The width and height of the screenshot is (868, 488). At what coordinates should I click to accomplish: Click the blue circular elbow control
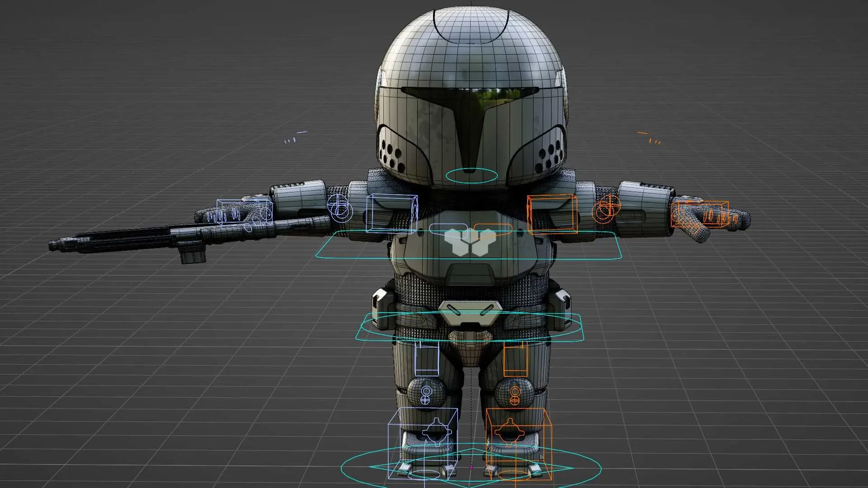point(340,208)
